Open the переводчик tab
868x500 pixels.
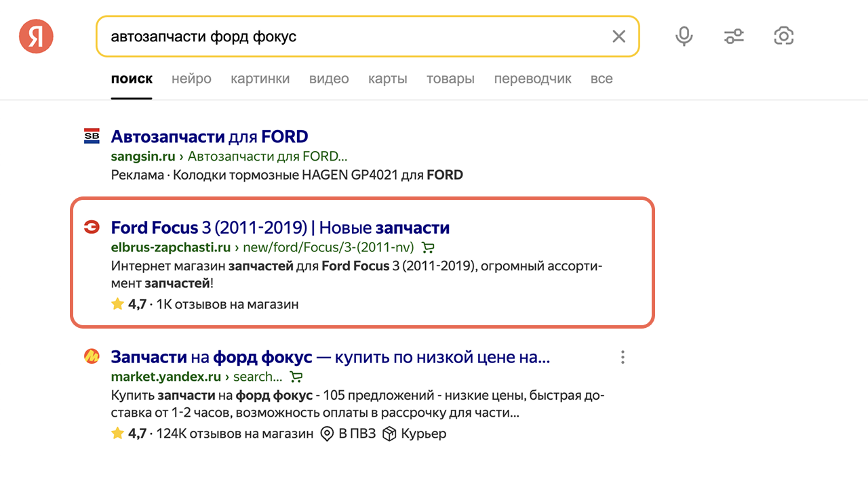click(x=532, y=79)
